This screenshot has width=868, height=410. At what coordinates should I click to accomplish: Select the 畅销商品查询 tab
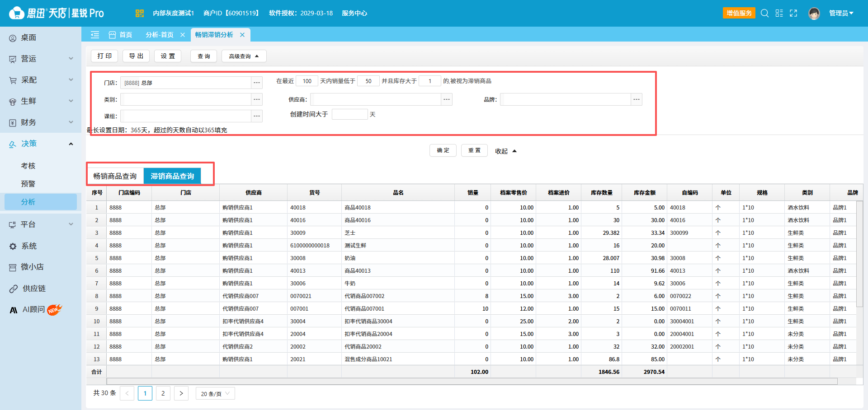115,176
